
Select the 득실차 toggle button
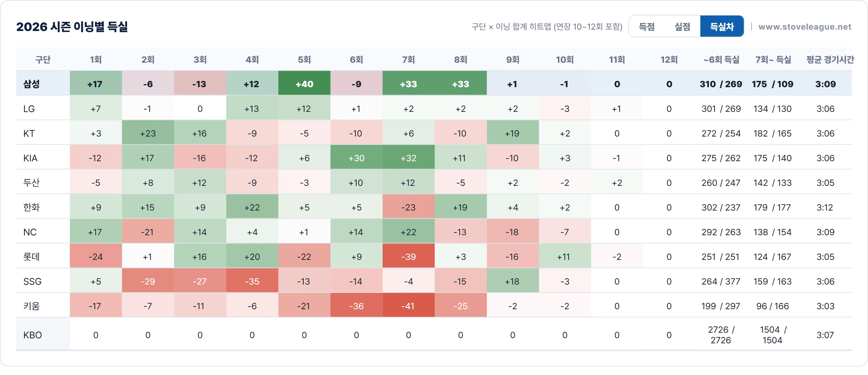[x=722, y=27]
